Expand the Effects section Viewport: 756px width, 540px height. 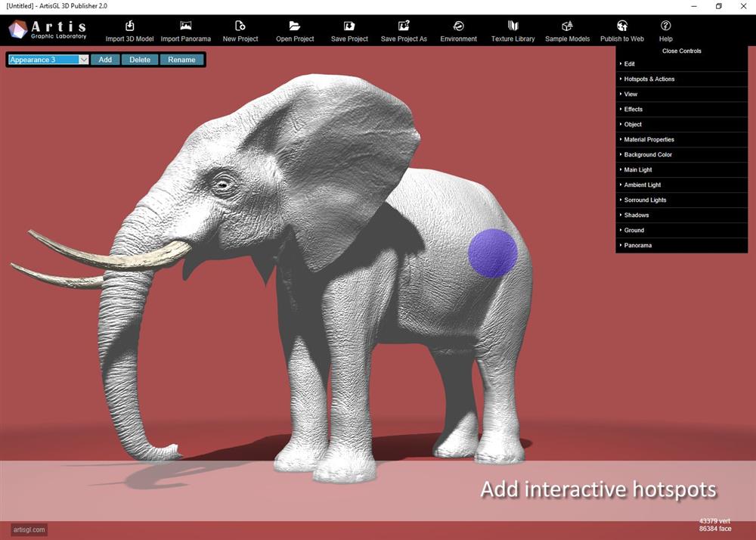682,110
